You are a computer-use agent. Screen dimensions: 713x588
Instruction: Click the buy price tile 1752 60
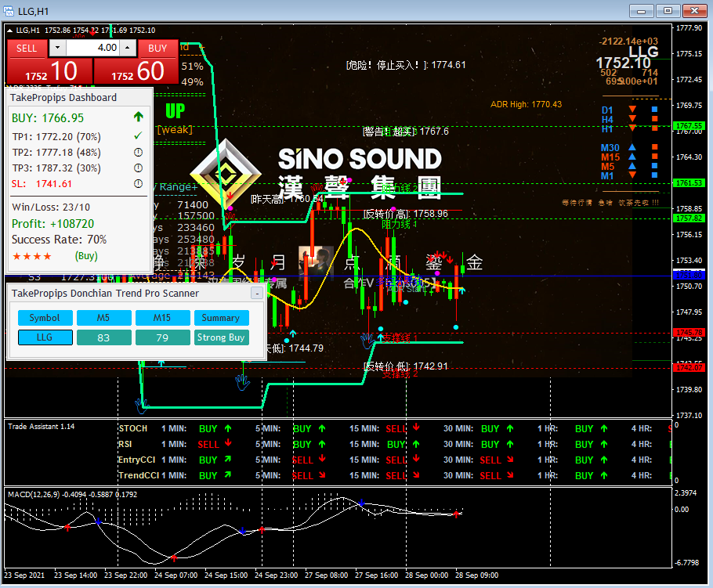(136, 71)
